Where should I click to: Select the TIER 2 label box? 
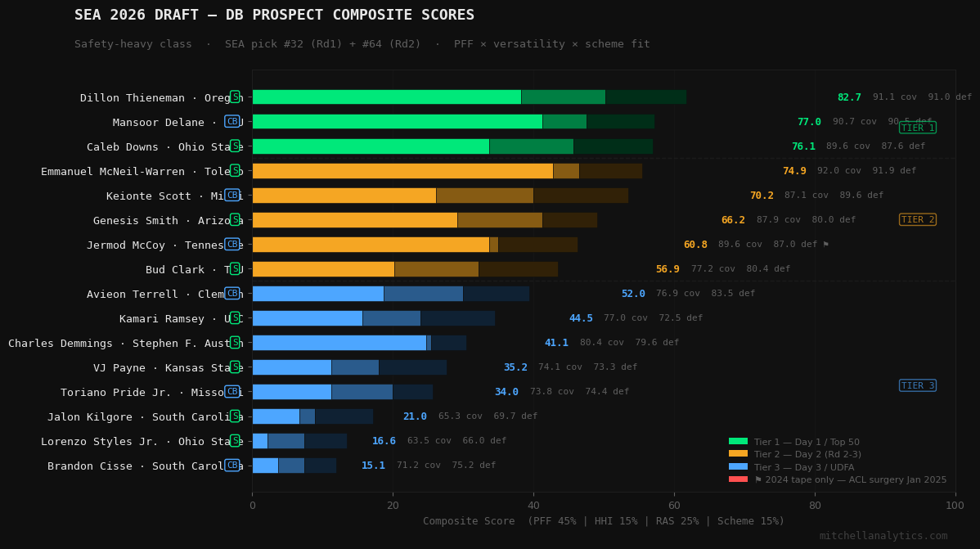click(x=918, y=219)
